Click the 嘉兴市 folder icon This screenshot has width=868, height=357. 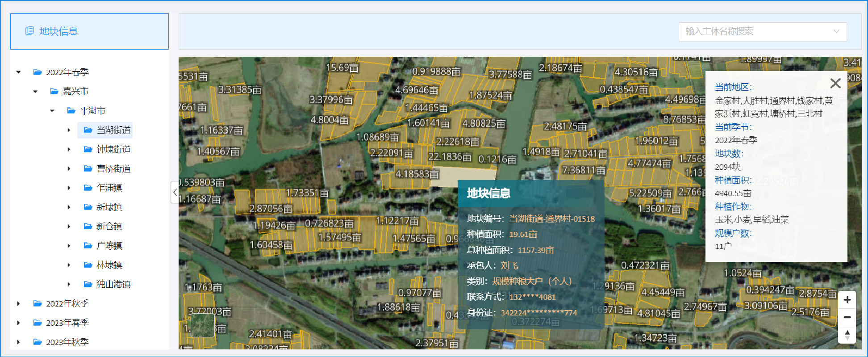(x=54, y=91)
